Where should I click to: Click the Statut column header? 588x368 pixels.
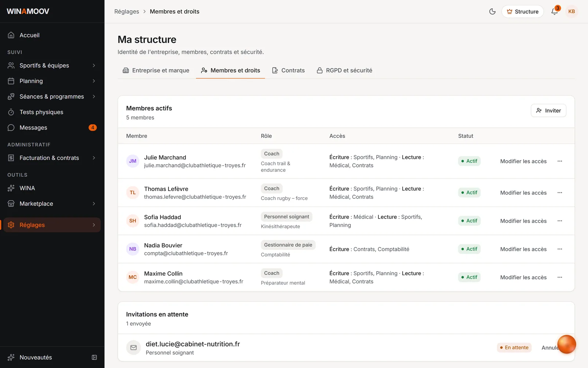(x=466, y=136)
